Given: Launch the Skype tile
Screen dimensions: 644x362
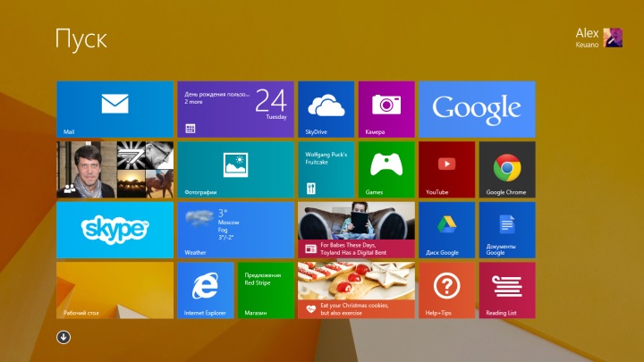Looking at the screenshot, I should 114,230.
